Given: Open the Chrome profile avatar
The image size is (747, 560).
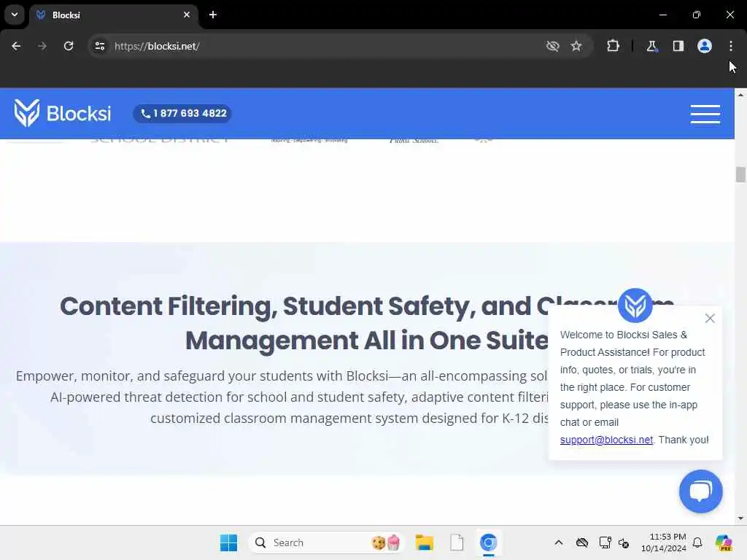Looking at the screenshot, I should (x=705, y=46).
